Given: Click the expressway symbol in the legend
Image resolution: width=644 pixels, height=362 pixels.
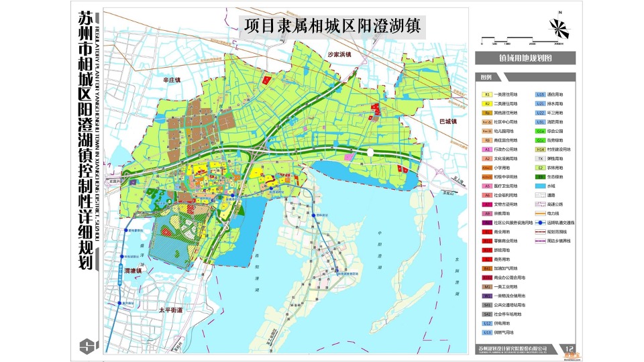Looking at the screenshot, I should coord(541,204).
